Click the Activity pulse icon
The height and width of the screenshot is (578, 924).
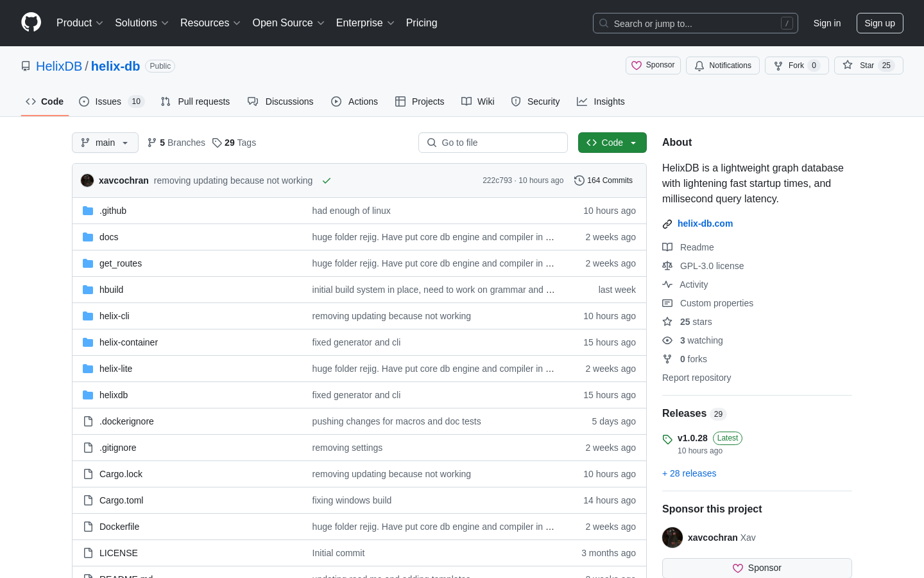coord(667,285)
